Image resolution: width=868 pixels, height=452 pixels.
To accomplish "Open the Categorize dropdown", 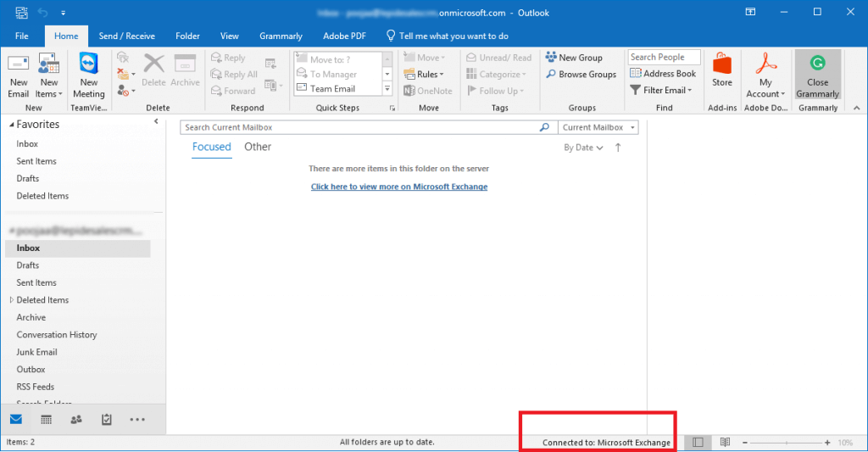I will pos(497,75).
